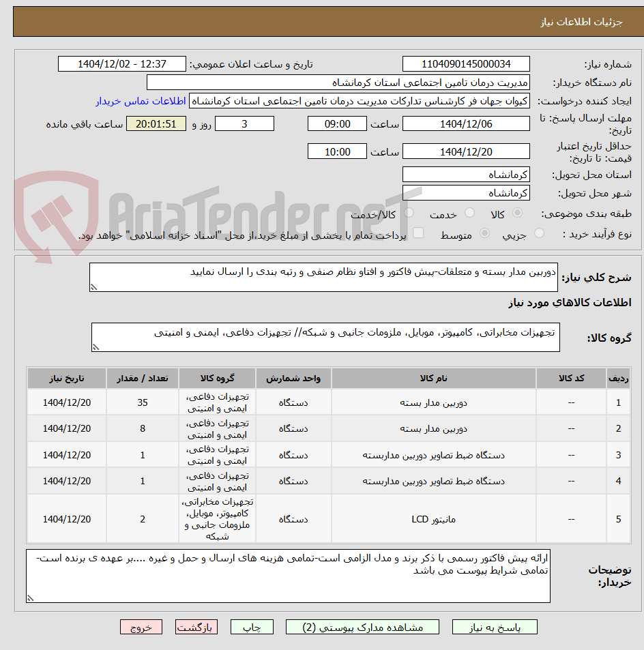Click the نام دستگاه خریدار field
Image resolution: width=644 pixels, height=650 pixels.
(338, 83)
